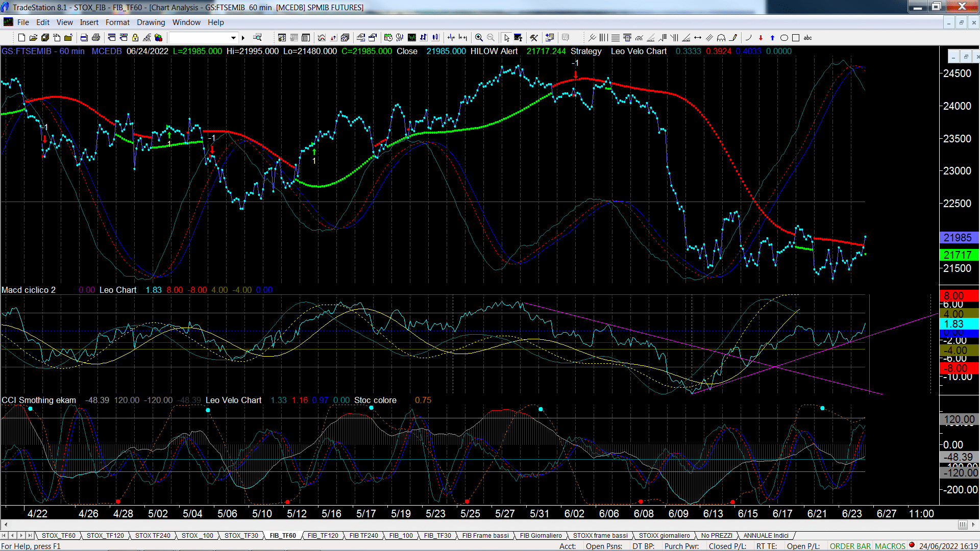This screenshot has height=551, width=980.
Task: Click the New document toolbar icon
Action: [21, 38]
